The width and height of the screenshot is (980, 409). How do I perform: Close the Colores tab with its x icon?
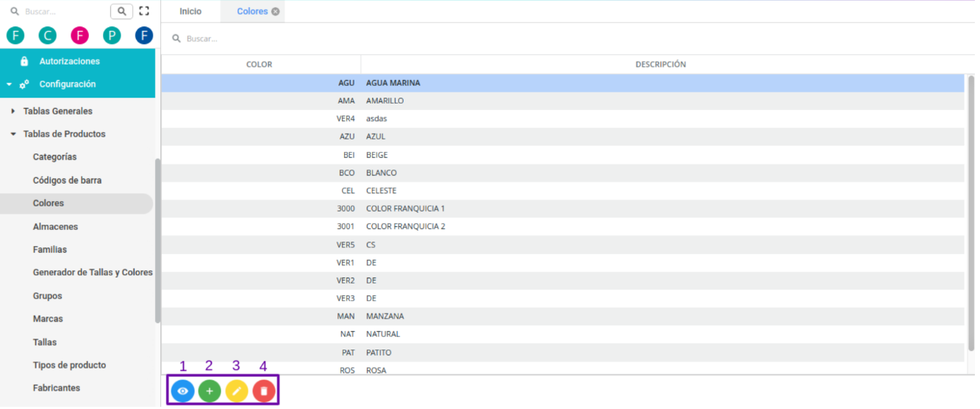pos(275,12)
